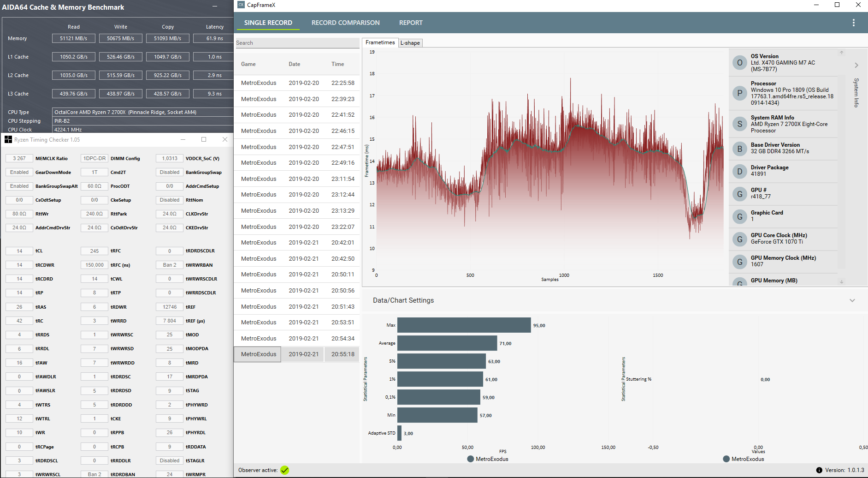
Task: Click the tRAS value 26 field
Action: pyautogui.click(x=19, y=307)
